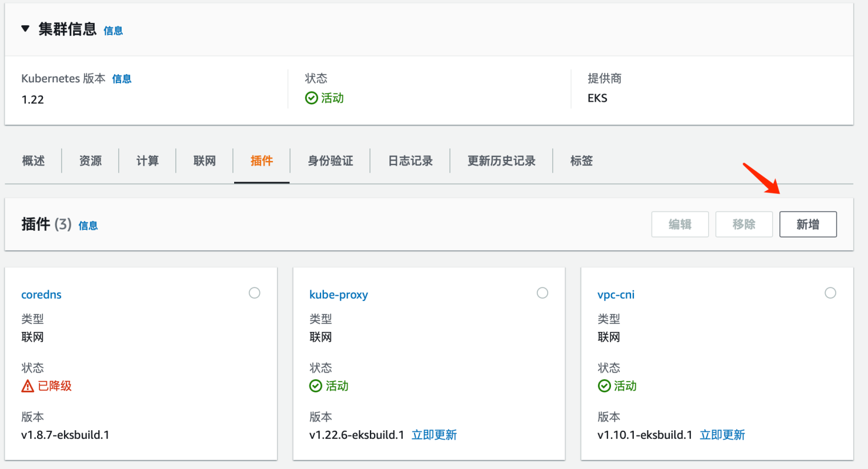This screenshot has height=469, width=868.
Task: Click vpc-cni version v1.10.1-eksbuild.1
Action: (645, 435)
